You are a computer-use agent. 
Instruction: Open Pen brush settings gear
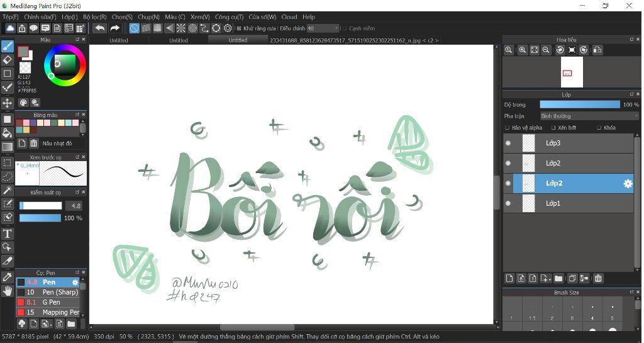pos(75,282)
